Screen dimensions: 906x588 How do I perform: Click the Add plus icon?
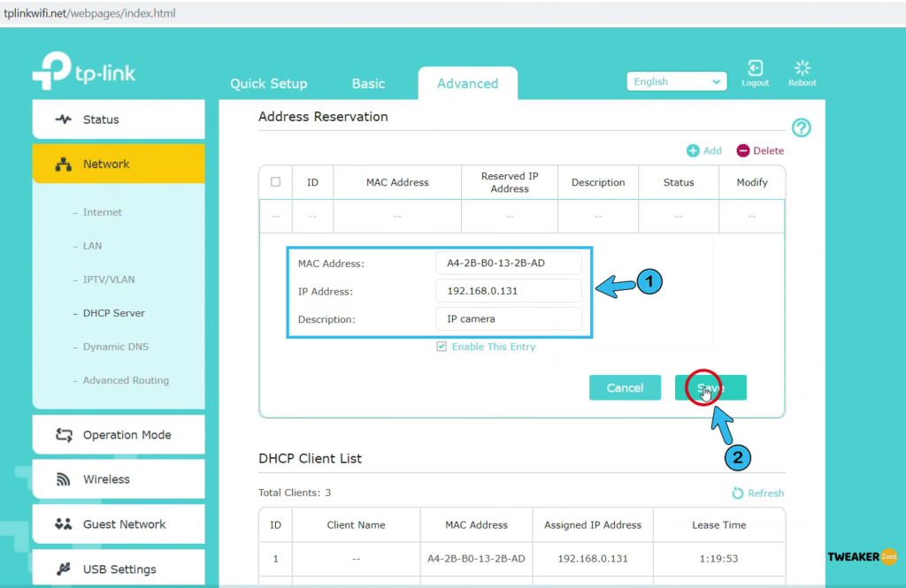coord(692,150)
